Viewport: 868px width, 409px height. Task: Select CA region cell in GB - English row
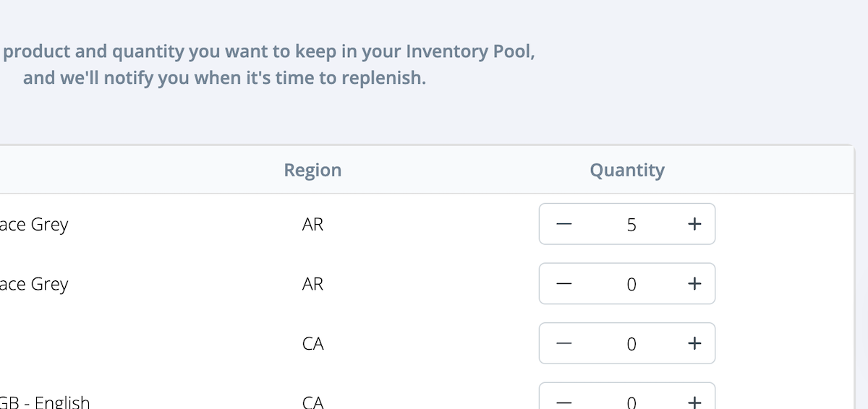(x=312, y=402)
